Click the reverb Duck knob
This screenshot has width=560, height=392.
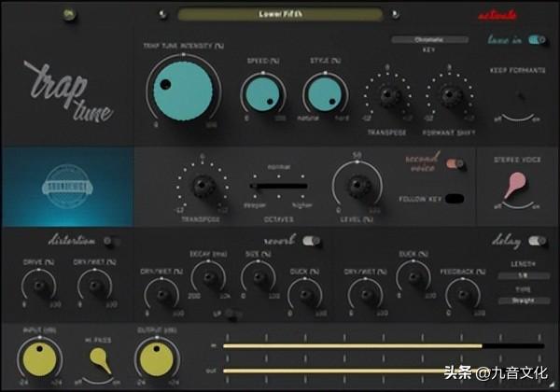pyautogui.click(x=305, y=295)
